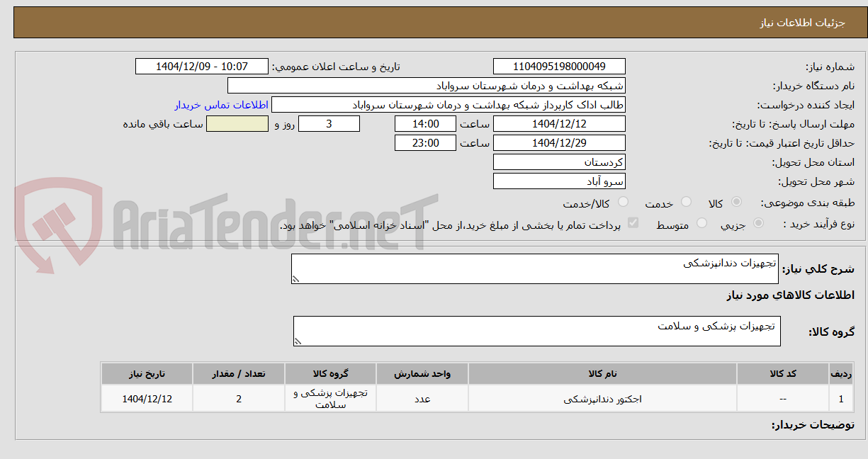868x459 pixels.
Task: Select the کالا/خدمت radio button
Action: (623, 203)
